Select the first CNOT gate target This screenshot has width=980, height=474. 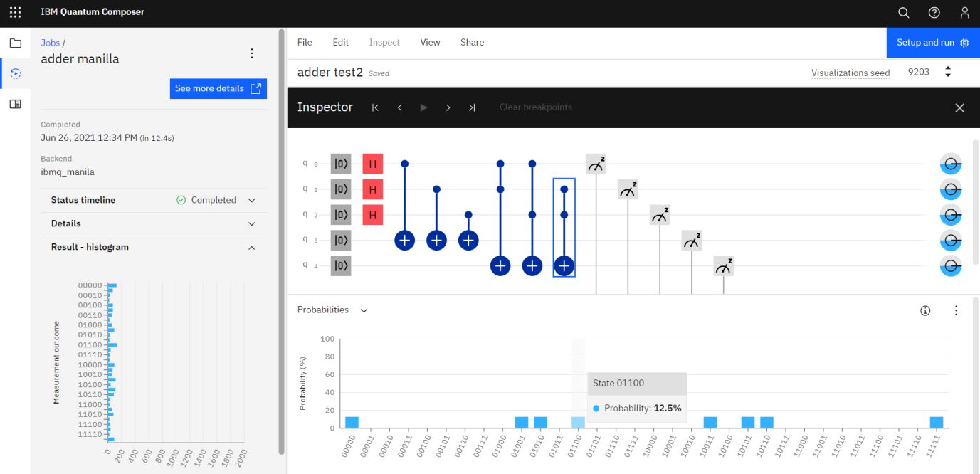click(x=404, y=241)
